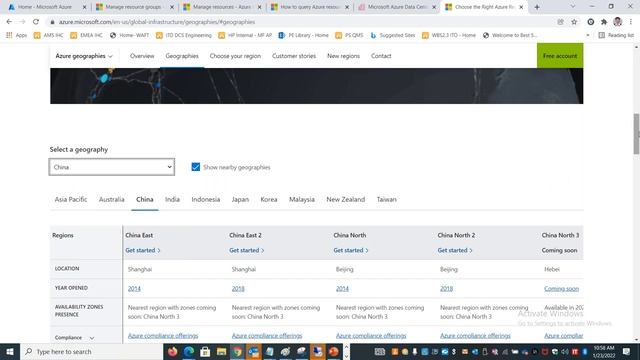Open the Chrome tab search chevron
This screenshot has height=360, width=640.
click(x=573, y=7)
